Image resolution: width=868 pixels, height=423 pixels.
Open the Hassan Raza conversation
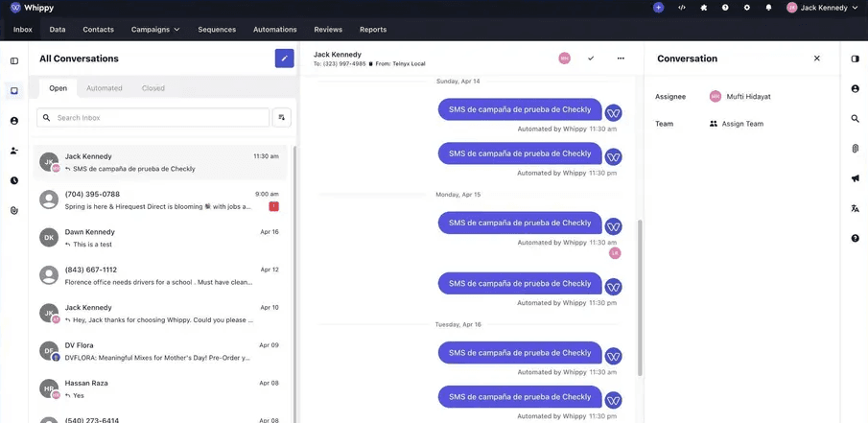pos(160,388)
